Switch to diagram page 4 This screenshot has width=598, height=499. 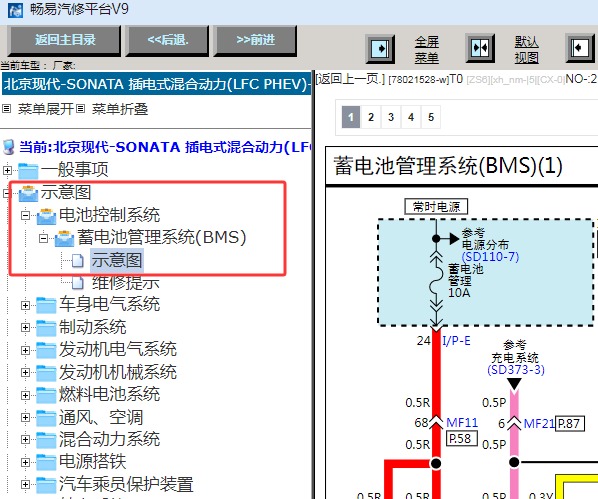(x=411, y=117)
